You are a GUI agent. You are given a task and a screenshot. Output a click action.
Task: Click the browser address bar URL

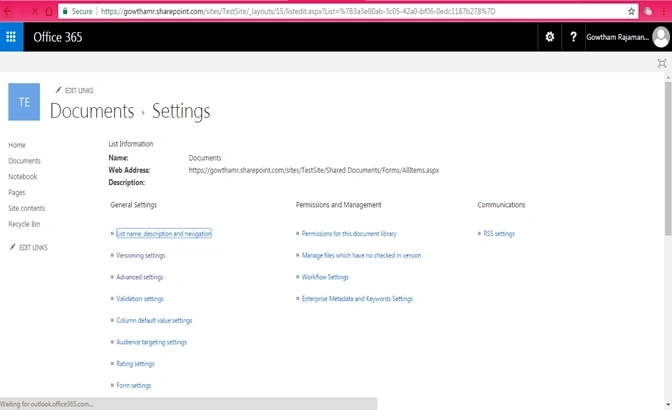(298, 12)
